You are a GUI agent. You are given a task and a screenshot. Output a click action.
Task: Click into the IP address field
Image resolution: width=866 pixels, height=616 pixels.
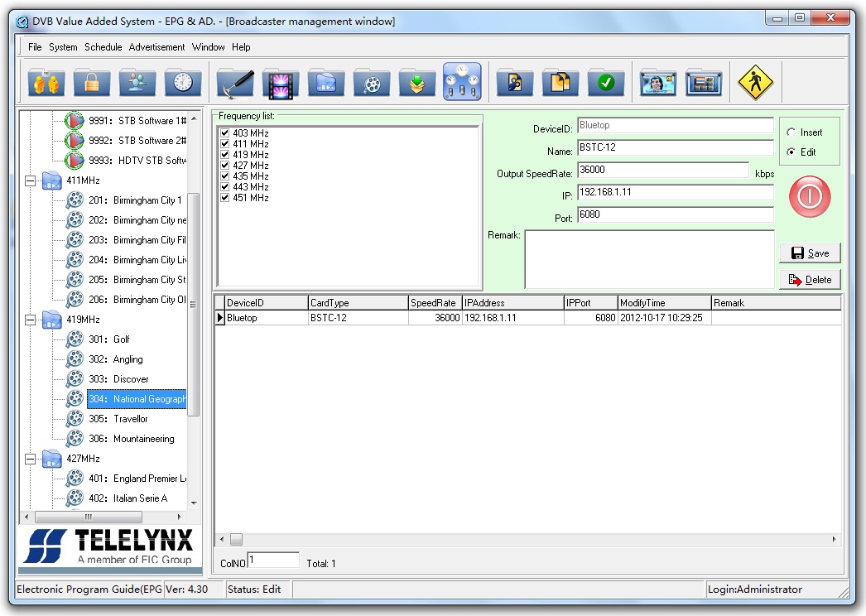(676, 192)
